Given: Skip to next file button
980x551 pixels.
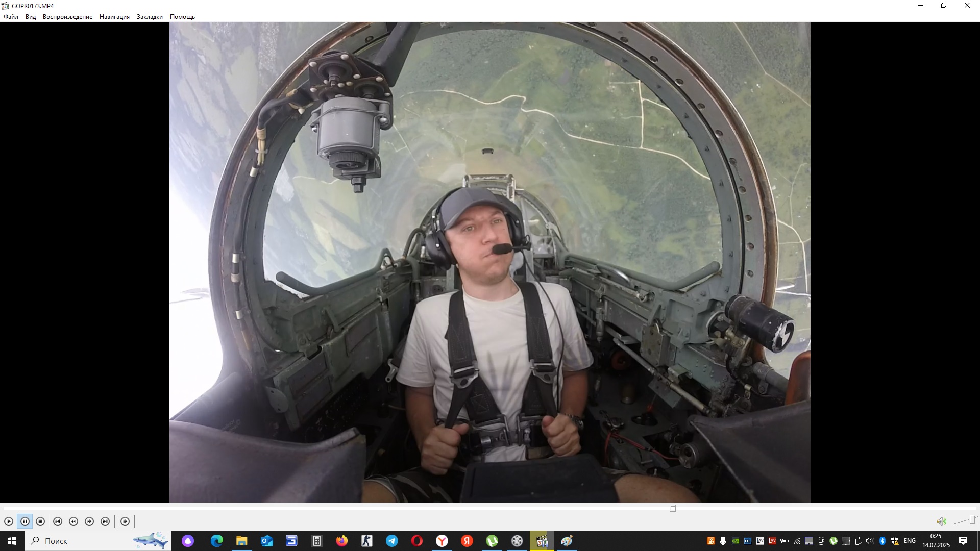Looking at the screenshot, I should 105,521.
